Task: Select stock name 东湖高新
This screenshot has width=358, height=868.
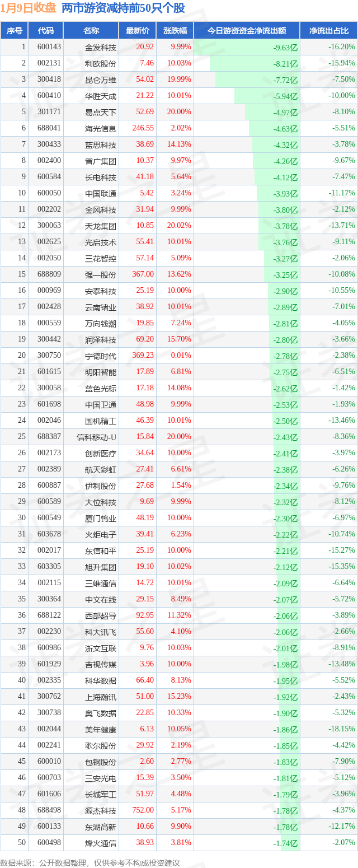Action: tap(101, 827)
